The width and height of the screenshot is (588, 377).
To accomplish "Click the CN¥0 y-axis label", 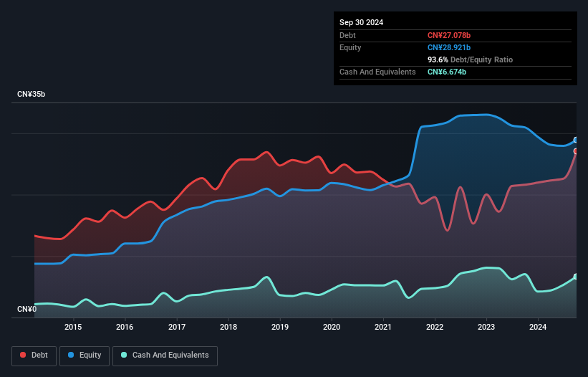I will pos(27,309).
